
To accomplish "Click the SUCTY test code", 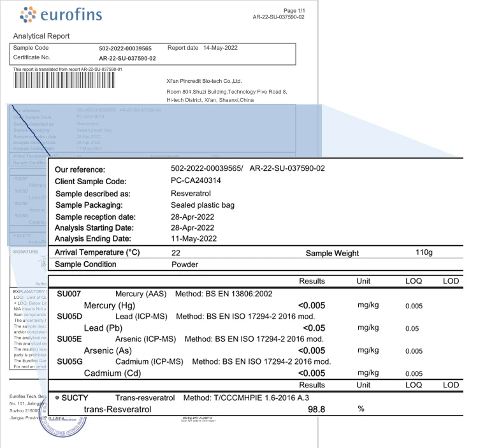I will click(x=75, y=398).
